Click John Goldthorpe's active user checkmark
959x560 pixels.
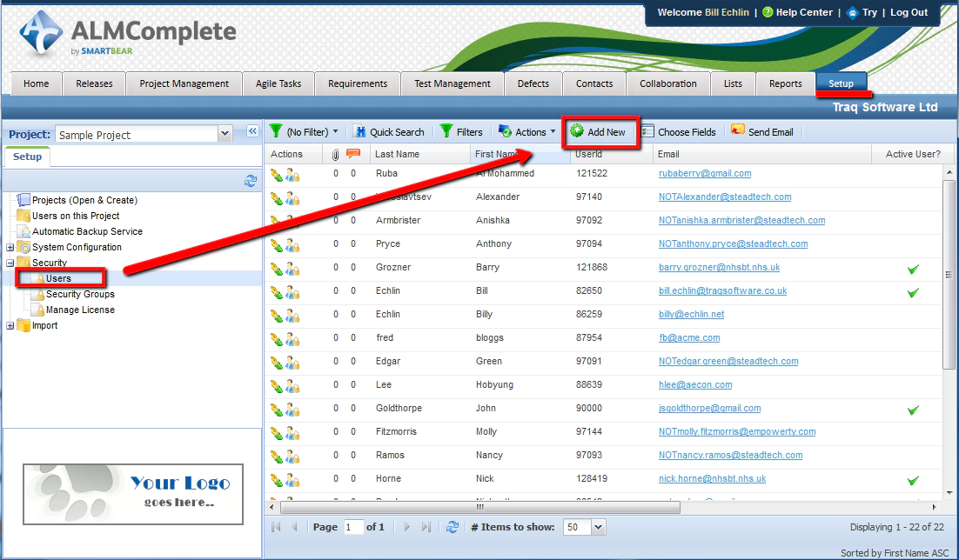click(x=913, y=409)
